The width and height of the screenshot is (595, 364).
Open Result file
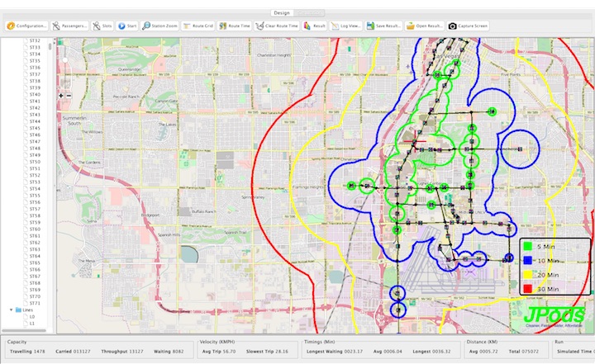423,26
